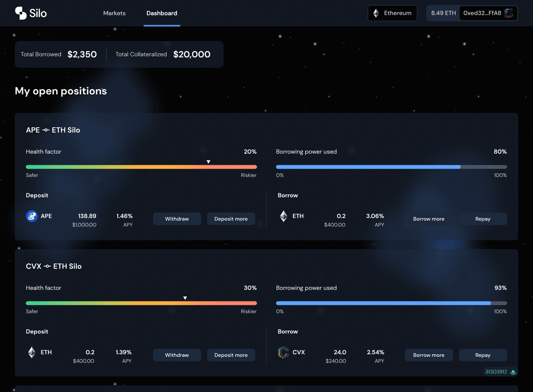Click the Total Borrowed summary panel
Screen dimensions: 533x392
coord(58,54)
